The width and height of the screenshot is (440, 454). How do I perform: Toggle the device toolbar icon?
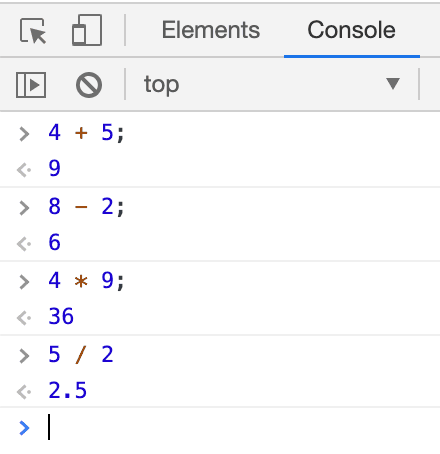pyautogui.click(x=87, y=30)
